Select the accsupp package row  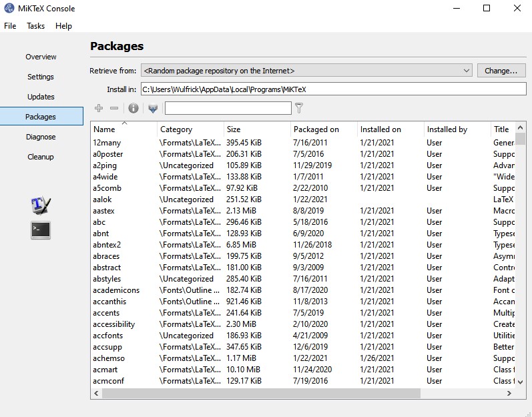[302, 347]
